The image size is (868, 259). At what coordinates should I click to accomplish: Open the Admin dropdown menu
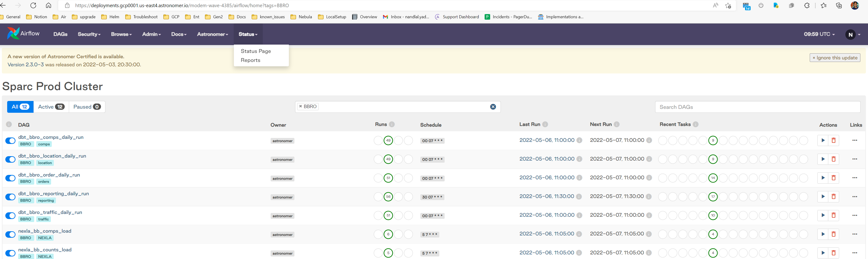(151, 34)
